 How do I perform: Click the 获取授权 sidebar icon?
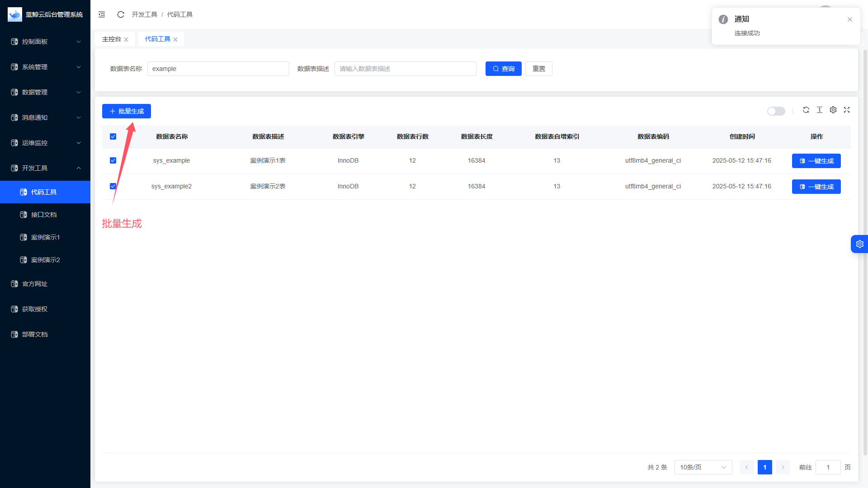14,309
